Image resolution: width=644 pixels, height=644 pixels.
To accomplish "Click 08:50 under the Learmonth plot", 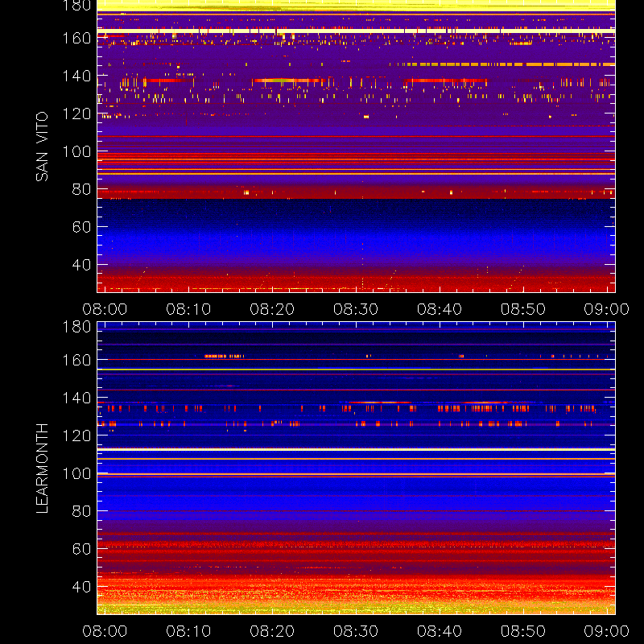I will click(523, 631).
